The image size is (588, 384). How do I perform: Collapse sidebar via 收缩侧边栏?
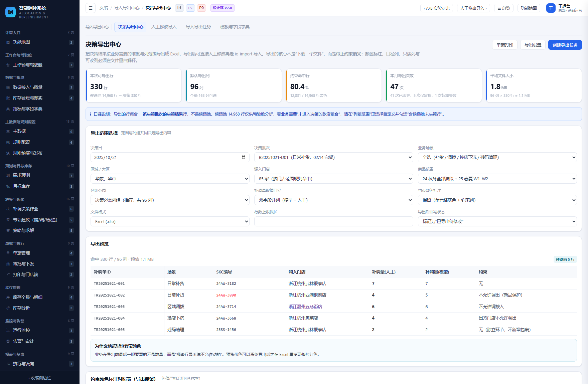pos(40,378)
